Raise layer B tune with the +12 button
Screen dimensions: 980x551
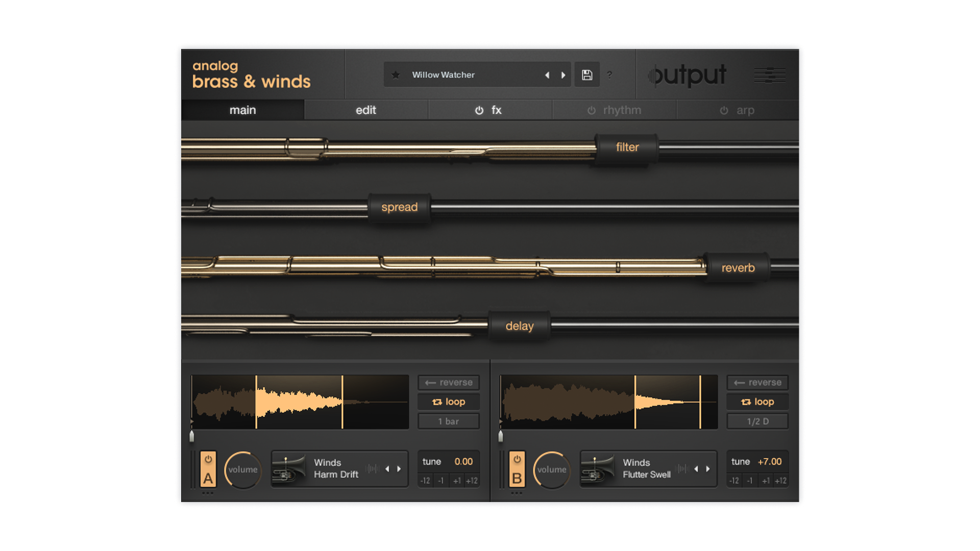point(780,481)
